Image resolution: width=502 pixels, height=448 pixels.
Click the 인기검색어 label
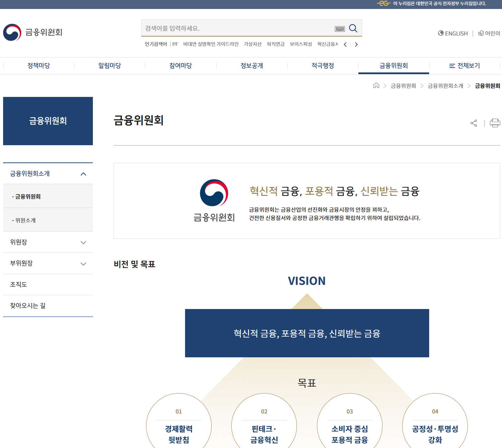[x=156, y=44]
